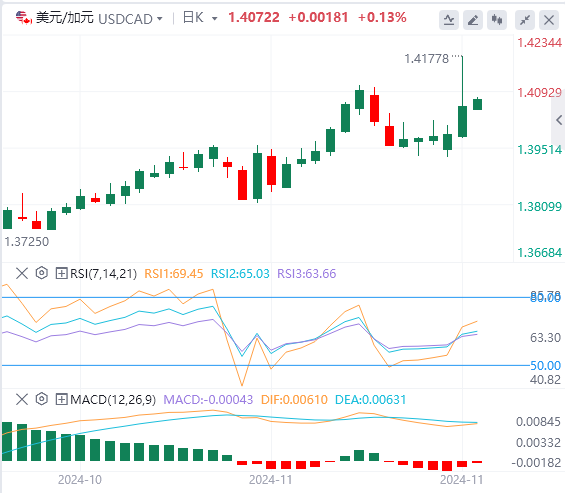Click the high label 1.41778
565x493 pixels.
427,59
